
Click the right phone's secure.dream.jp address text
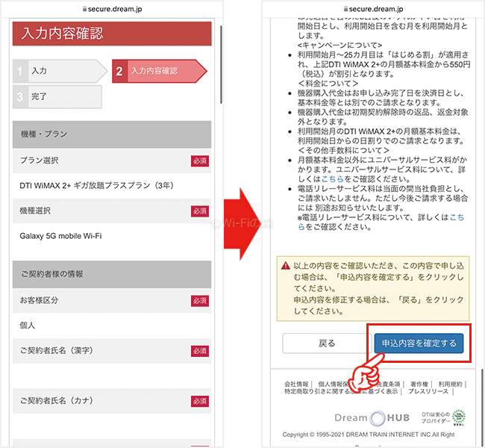click(376, 9)
